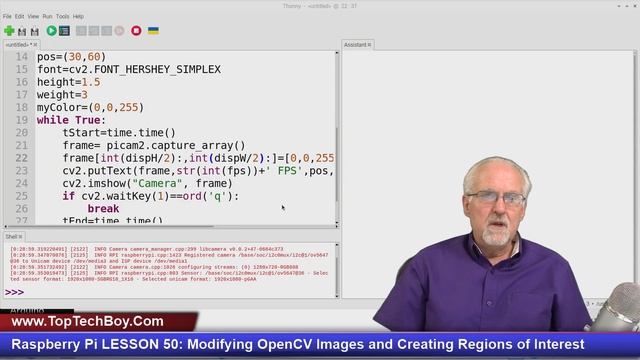This screenshot has height=360, width=640.
Task: Open the View menu
Action: pyautogui.click(x=33, y=16)
